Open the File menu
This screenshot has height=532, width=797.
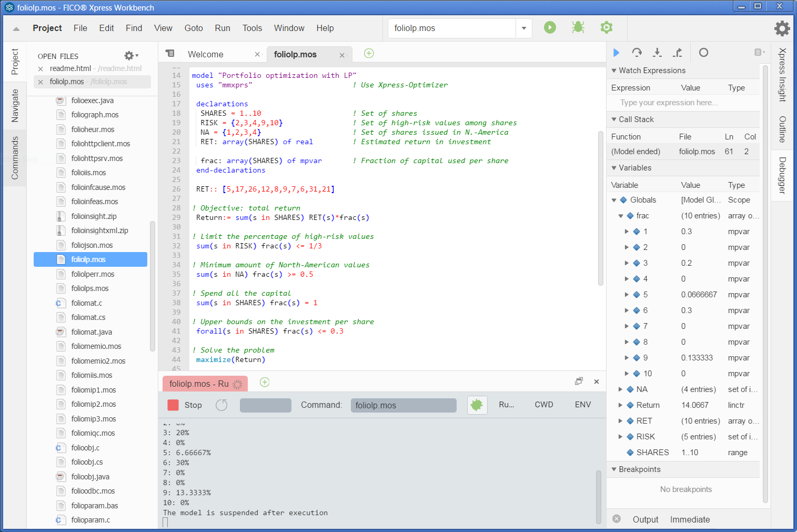(x=80, y=28)
